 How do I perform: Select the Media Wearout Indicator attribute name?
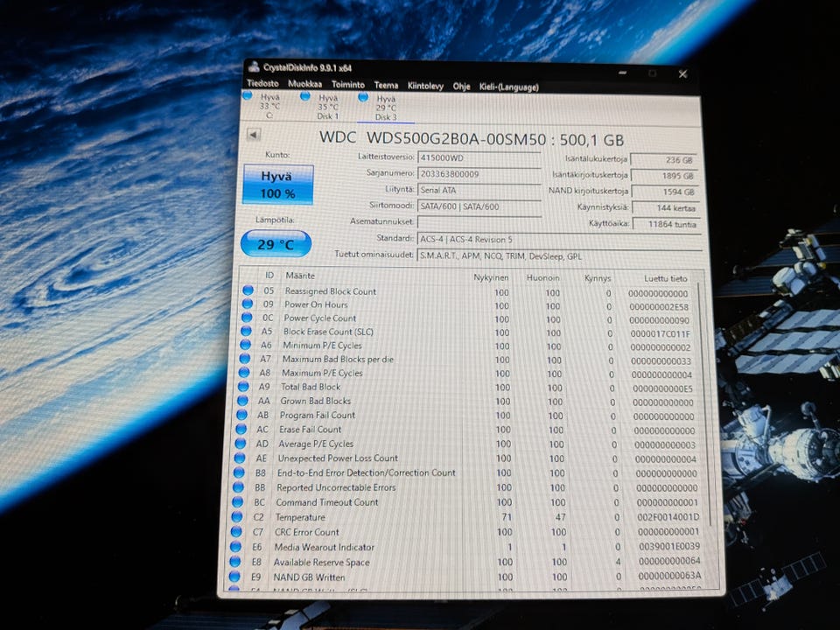324,547
